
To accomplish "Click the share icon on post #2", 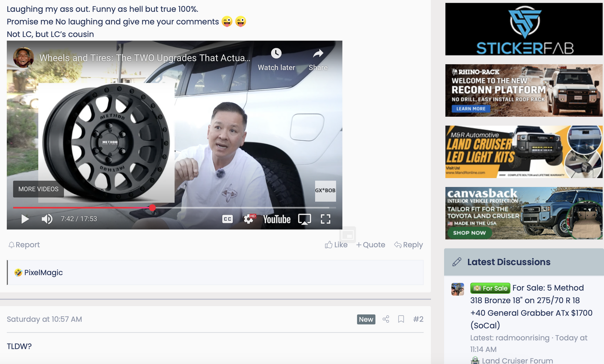I will click(x=386, y=319).
